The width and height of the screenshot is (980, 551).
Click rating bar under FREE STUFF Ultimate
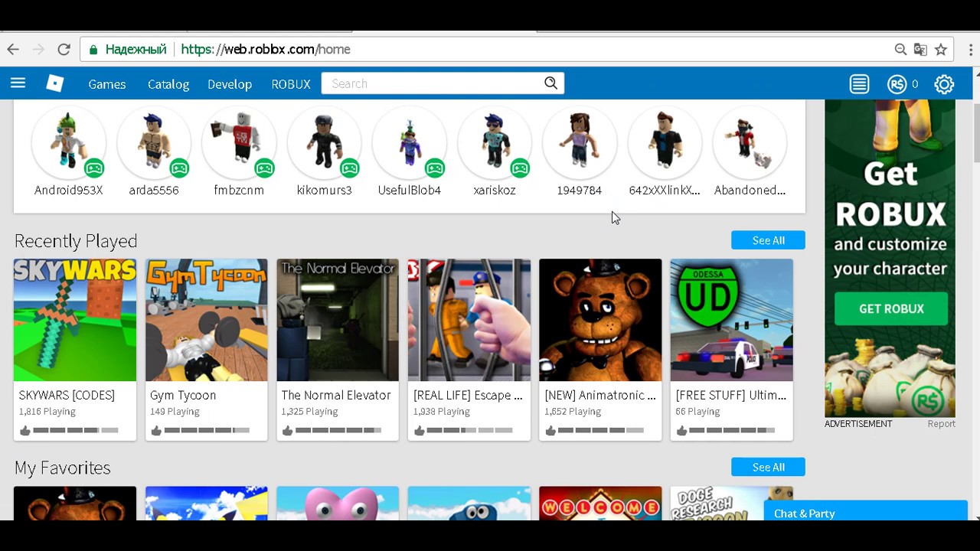(x=732, y=431)
